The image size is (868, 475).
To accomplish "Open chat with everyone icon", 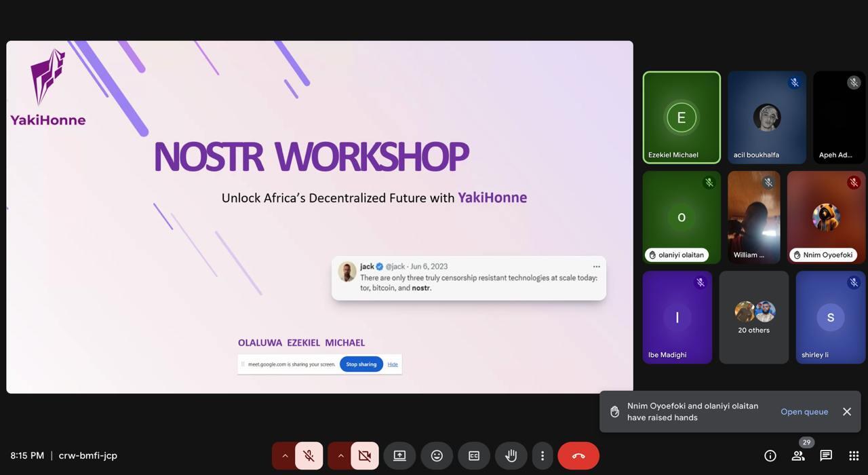I will pos(826,456).
